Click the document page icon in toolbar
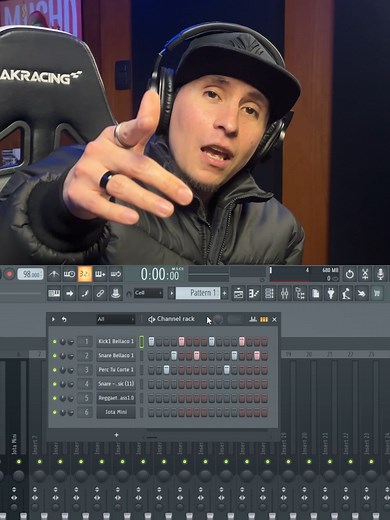The image size is (390, 520). 315,293
